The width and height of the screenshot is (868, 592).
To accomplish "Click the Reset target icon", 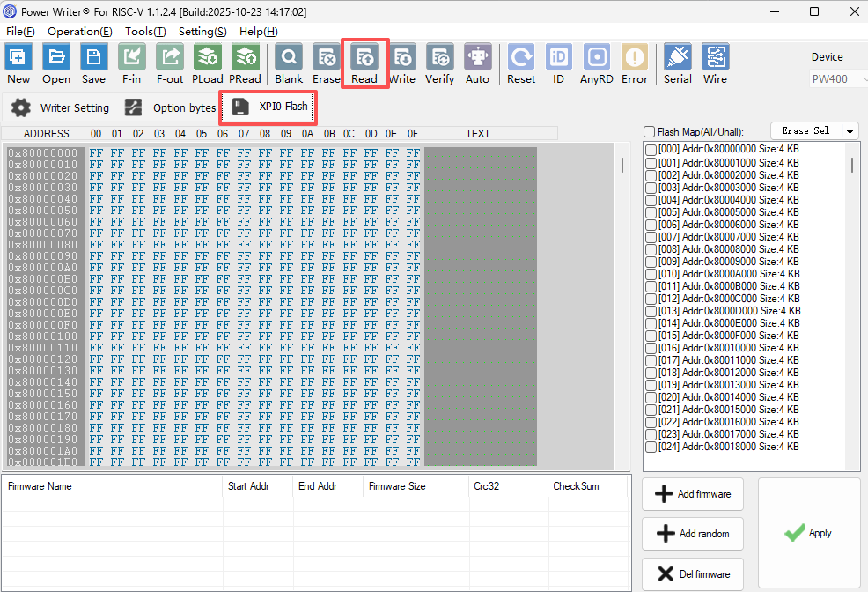I will (521, 58).
